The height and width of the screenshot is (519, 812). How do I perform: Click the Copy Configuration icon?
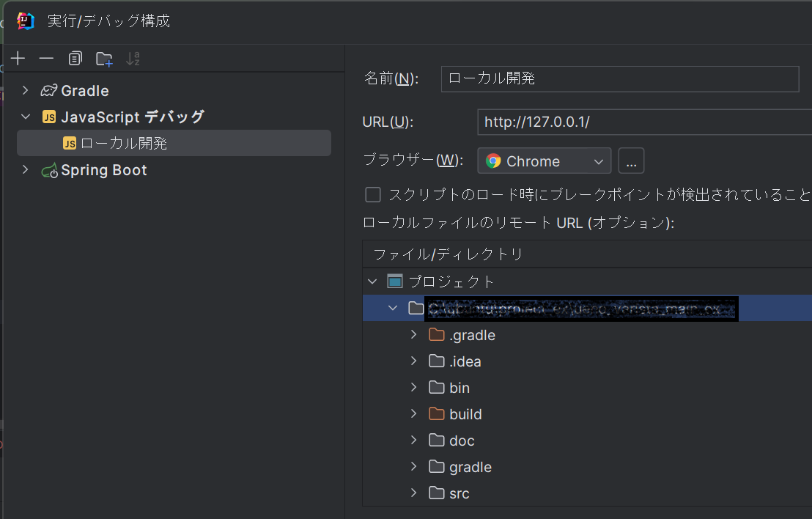coord(75,58)
